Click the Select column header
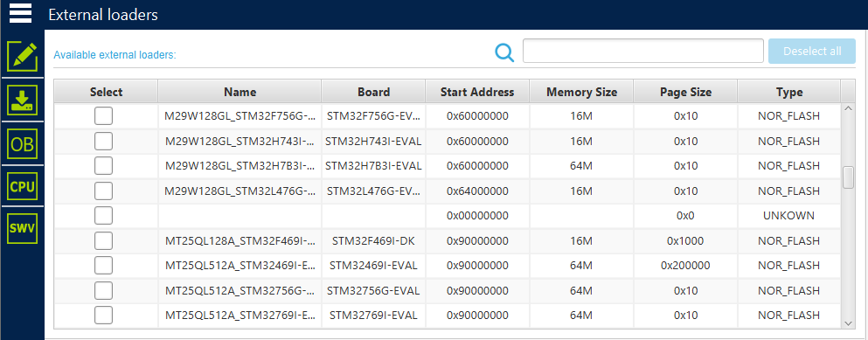The image size is (868, 340). point(107,92)
